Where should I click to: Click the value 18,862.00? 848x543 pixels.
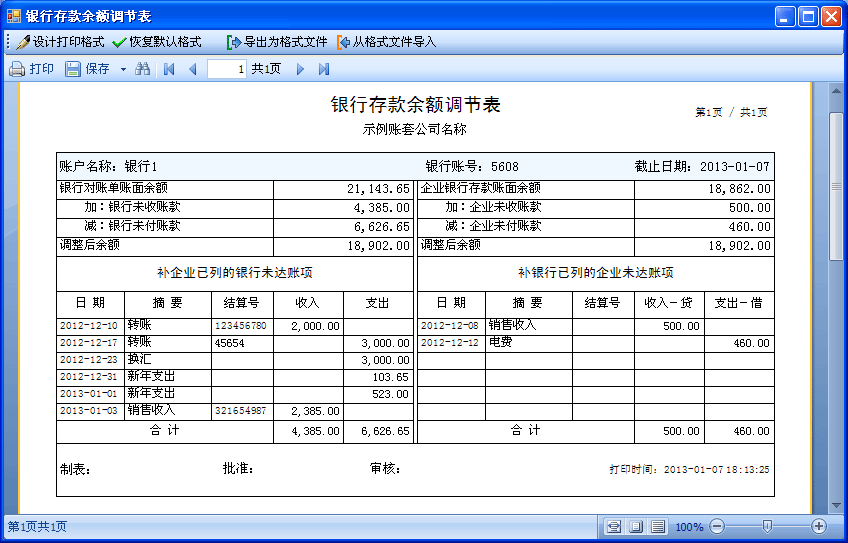(x=739, y=189)
